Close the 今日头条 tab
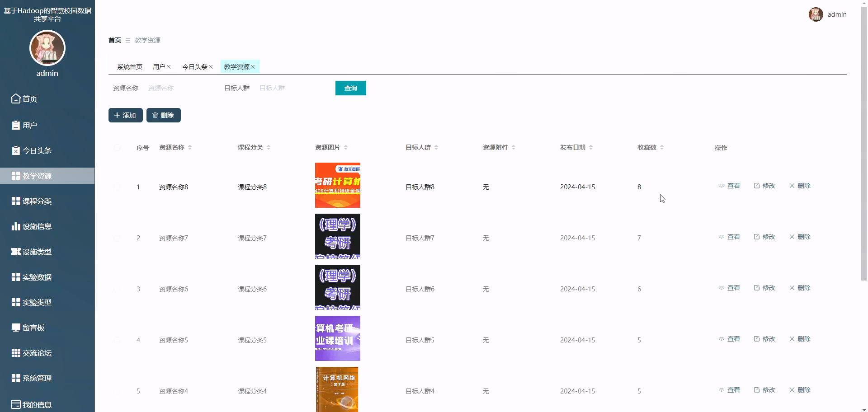This screenshot has width=868, height=412. coord(211,67)
